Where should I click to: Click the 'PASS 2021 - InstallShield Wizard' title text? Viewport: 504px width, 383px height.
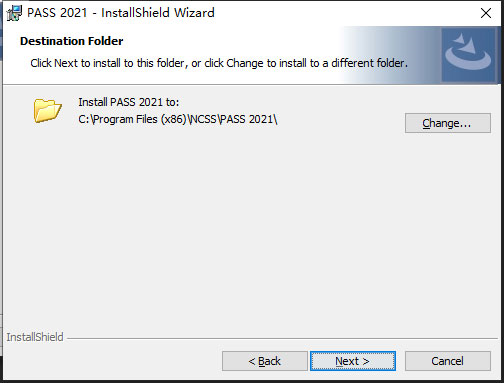coord(121,13)
